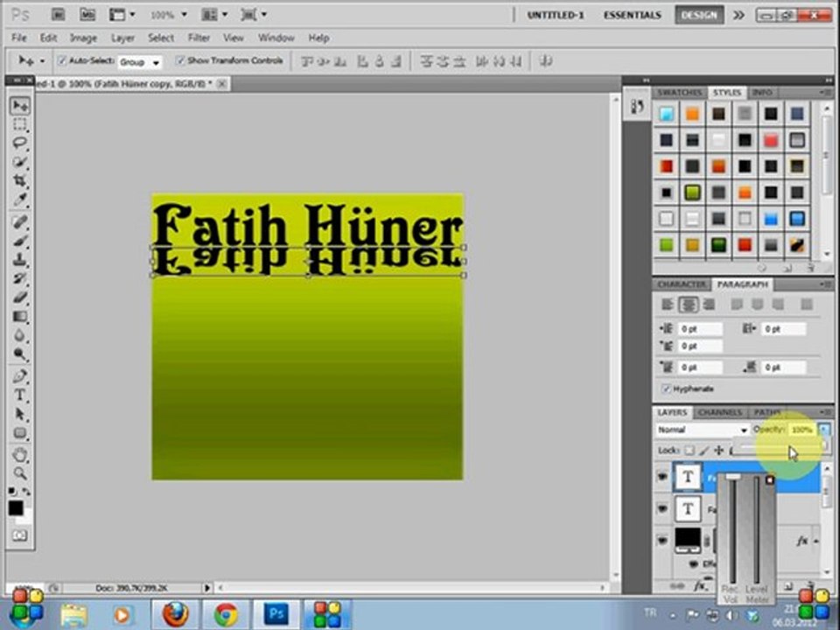Open Firefox from the taskbar

tap(175, 614)
